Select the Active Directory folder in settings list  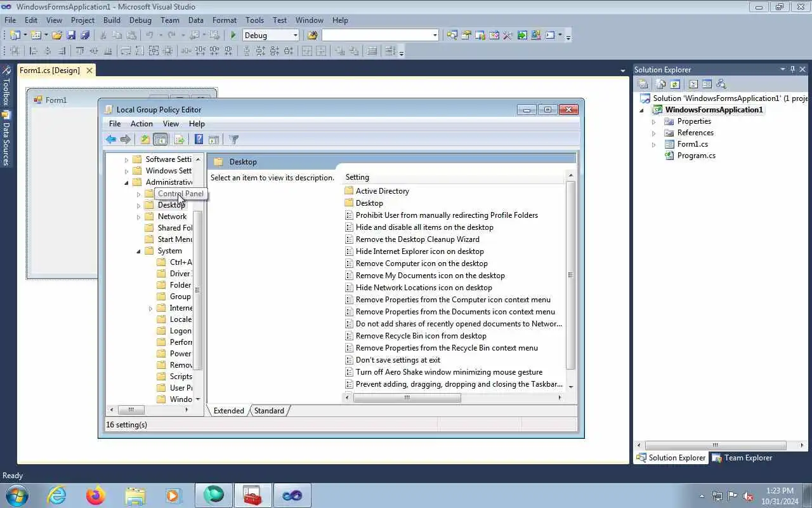[382, 191]
